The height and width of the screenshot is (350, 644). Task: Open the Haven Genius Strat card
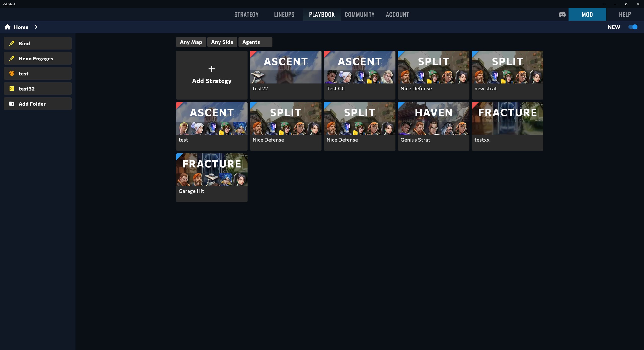(x=433, y=126)
